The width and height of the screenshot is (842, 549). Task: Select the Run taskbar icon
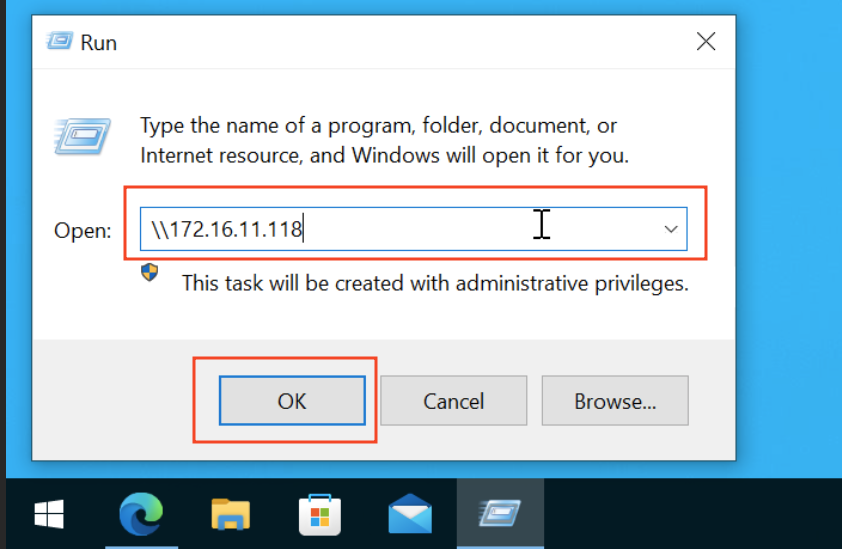[x=500, y=515]
